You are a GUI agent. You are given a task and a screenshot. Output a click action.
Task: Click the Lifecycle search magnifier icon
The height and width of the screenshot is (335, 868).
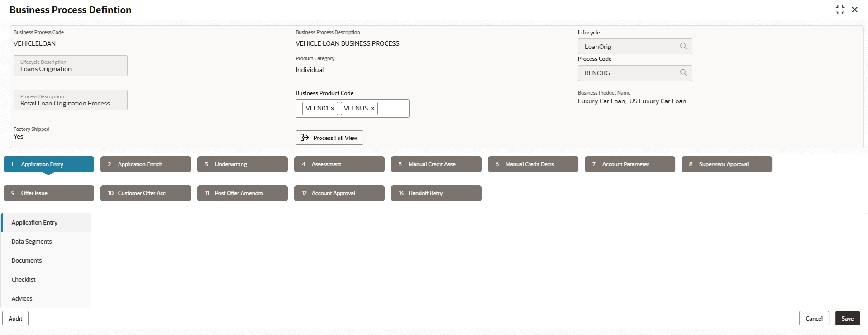tap(683, 46)
